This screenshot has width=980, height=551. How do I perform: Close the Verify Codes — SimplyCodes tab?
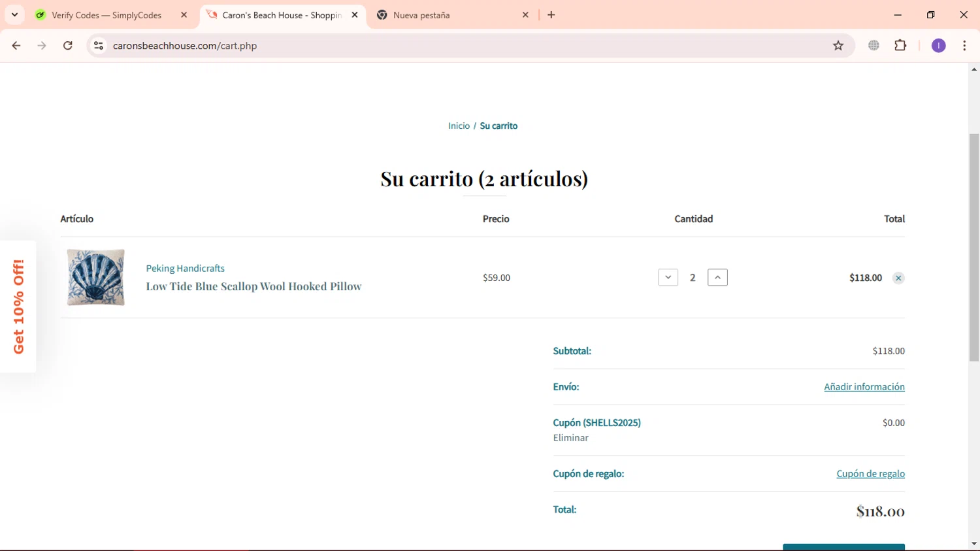184,15
